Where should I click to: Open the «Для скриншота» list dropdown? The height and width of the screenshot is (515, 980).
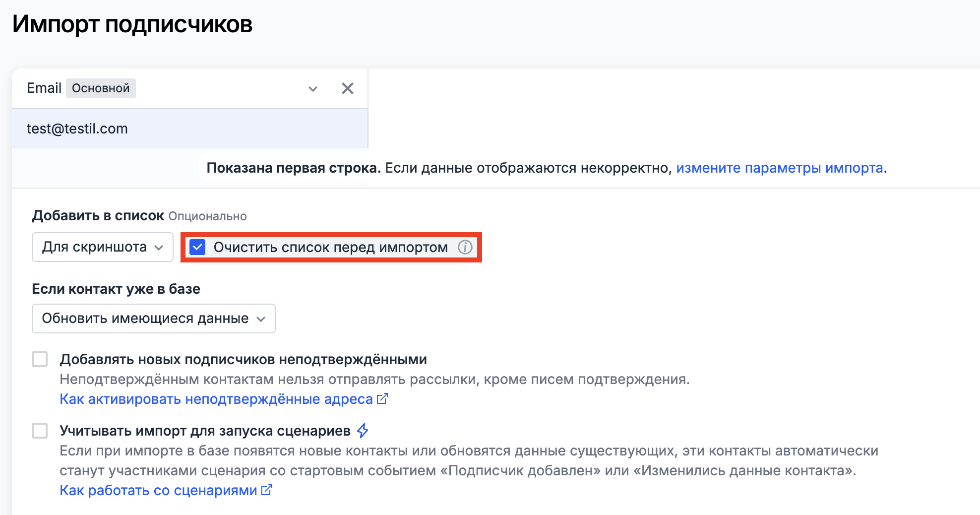coord(102,247)
